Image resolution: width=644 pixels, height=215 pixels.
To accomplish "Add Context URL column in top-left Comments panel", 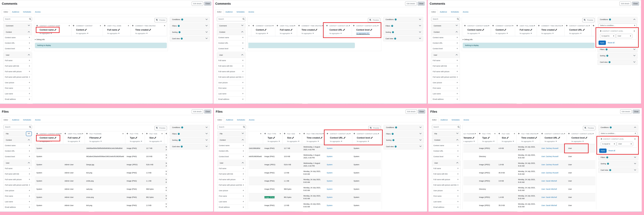I will pyautogui.click(x=29, y=43).
